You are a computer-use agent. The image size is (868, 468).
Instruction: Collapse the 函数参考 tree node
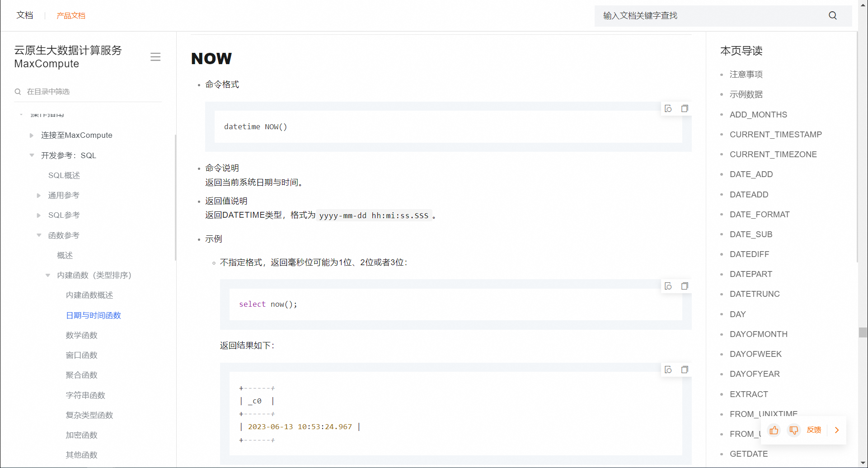click(x=39, y=235)
